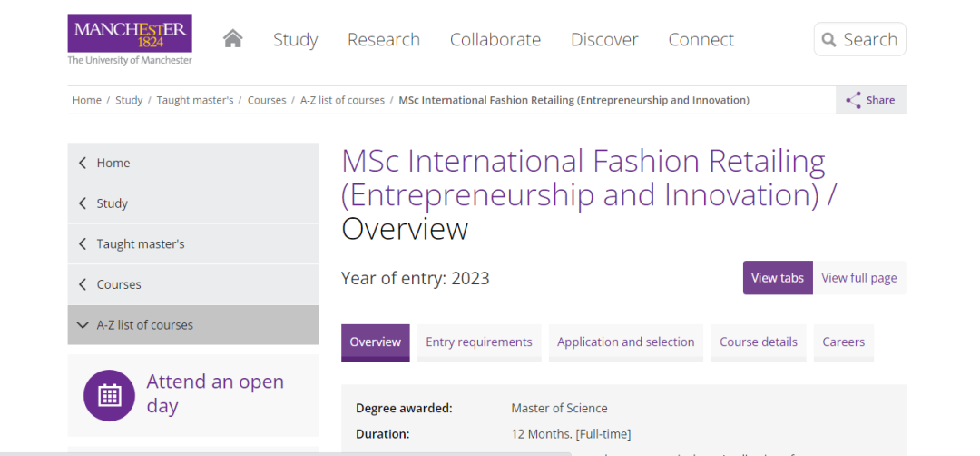Open the Course details tab
The height and width of the screenshot is (456, 980).
point(758,342)
